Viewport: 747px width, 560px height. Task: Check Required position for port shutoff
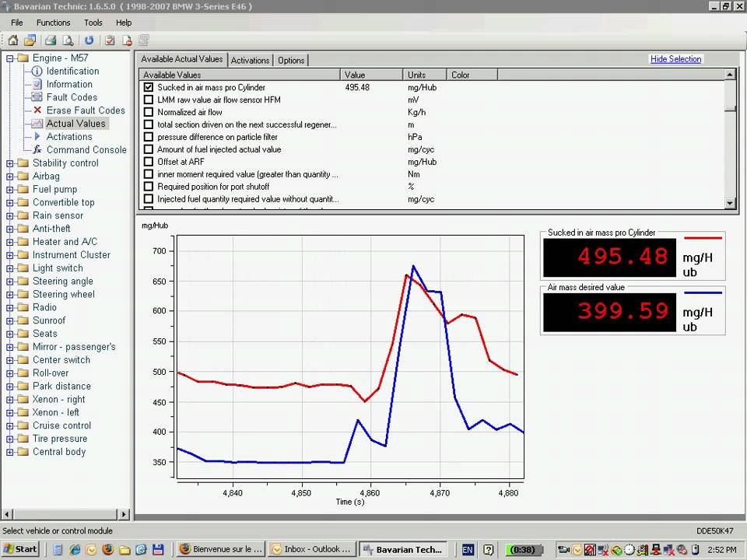149,186
